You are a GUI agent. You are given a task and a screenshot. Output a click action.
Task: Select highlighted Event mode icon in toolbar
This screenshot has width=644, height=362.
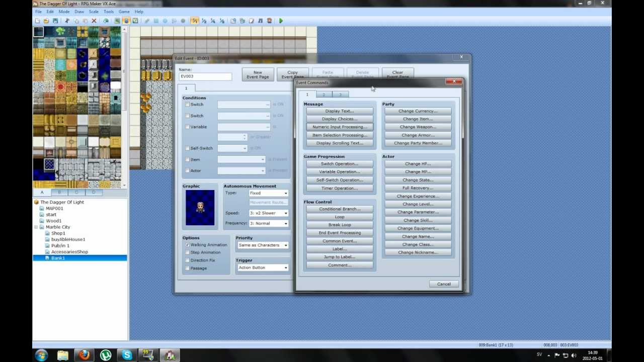(127, 21)
